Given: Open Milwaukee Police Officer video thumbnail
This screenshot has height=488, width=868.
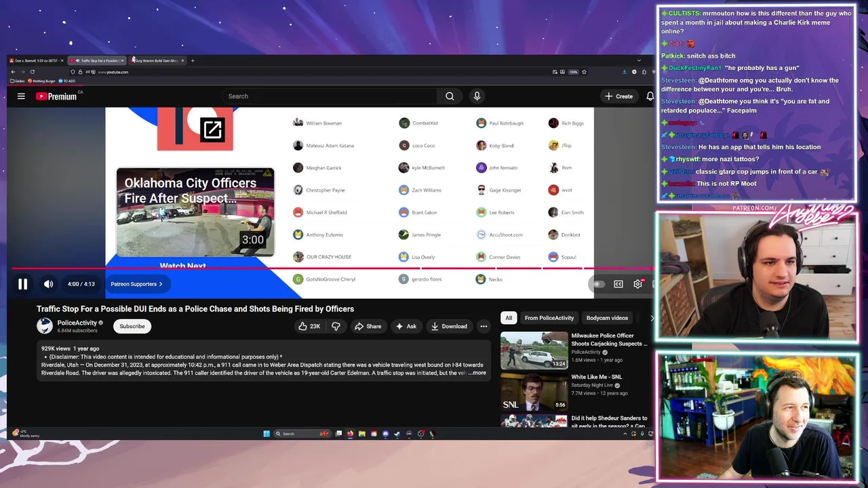Looking at the screenshot, I should point(534,350).
